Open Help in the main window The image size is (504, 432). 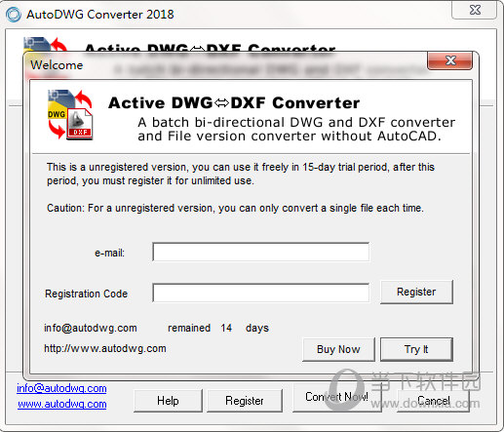coord(168,401)
